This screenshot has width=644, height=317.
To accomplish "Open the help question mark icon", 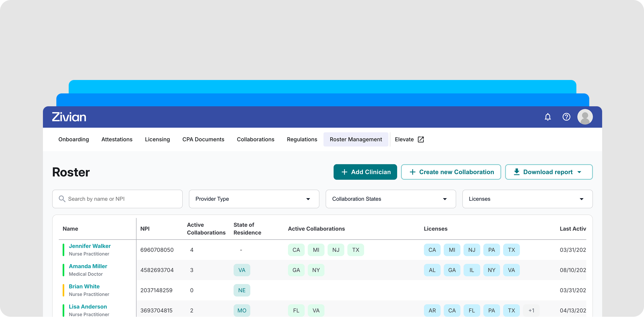I will click(566, 117).
